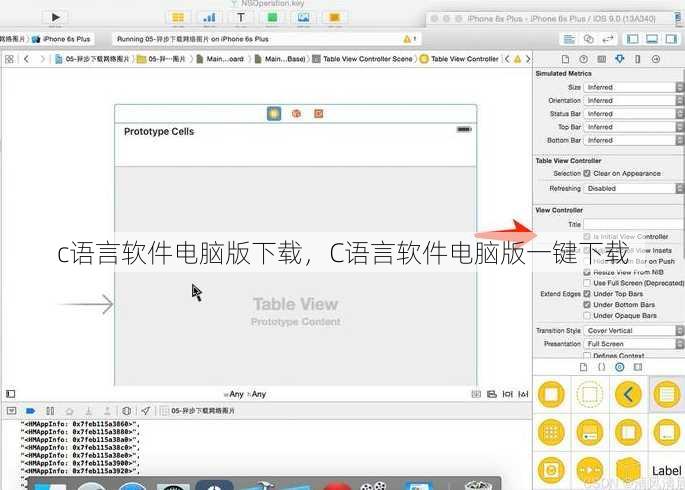The image size is (685, 490).
Task: Select the Table View Controller library object
Action: click(667, 395)
